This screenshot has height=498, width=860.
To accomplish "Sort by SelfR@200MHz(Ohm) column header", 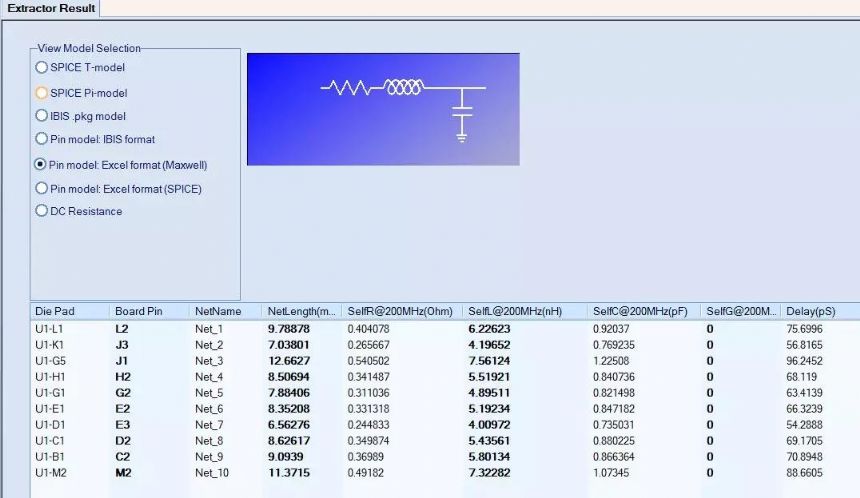I will coord(402,312).
